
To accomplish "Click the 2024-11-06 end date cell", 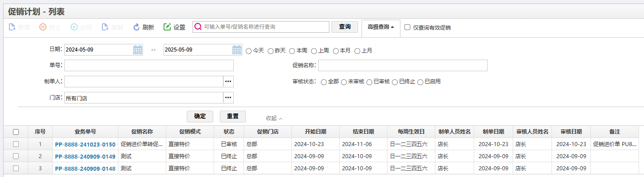I will [363, 144].
